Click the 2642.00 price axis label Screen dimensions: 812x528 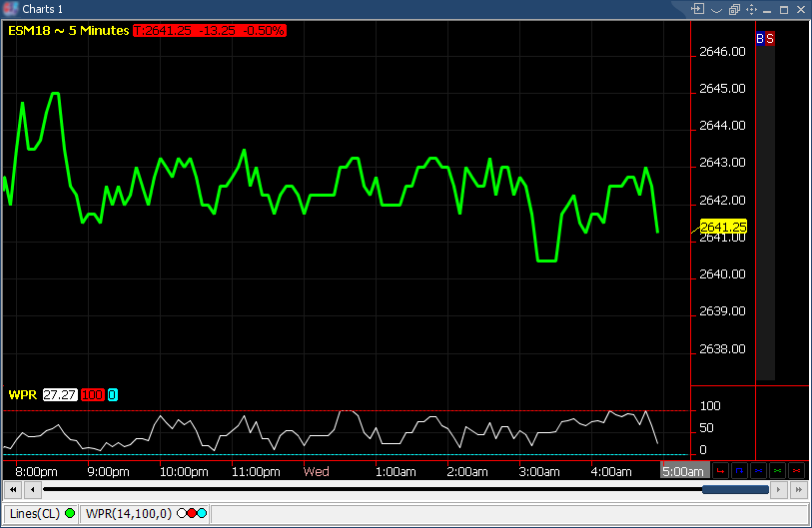click(x=722, y=200)
